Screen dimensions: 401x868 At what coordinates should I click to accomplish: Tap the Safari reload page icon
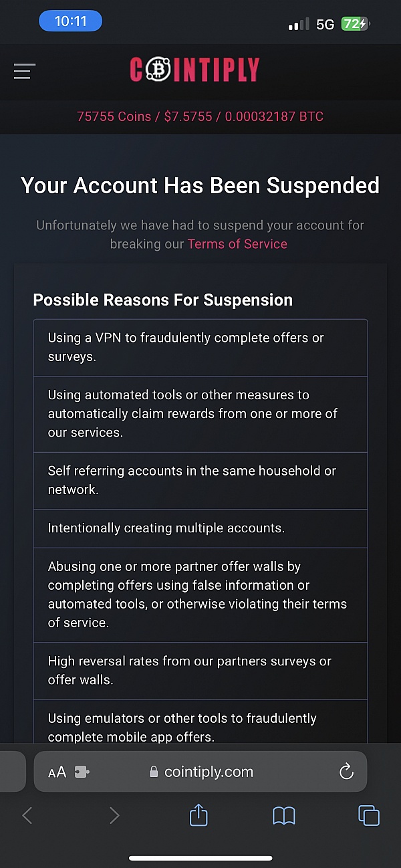point(346,772)
